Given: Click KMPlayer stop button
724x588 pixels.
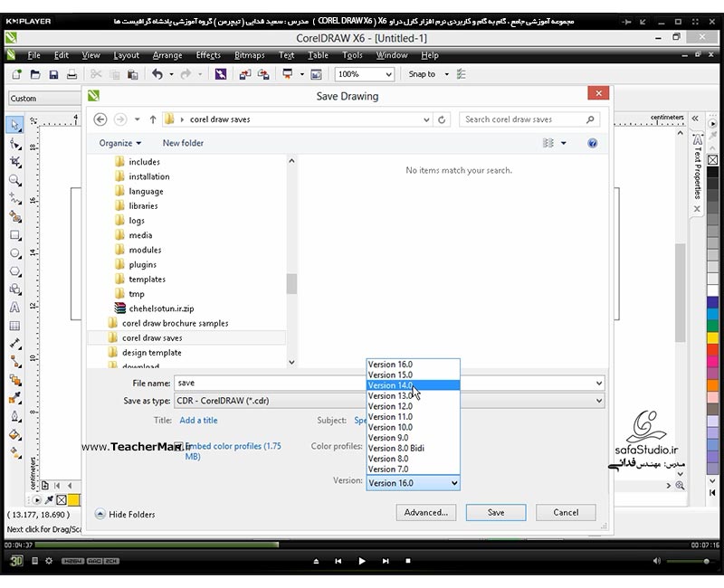Looking at the screenshot, I should (408, 561).
